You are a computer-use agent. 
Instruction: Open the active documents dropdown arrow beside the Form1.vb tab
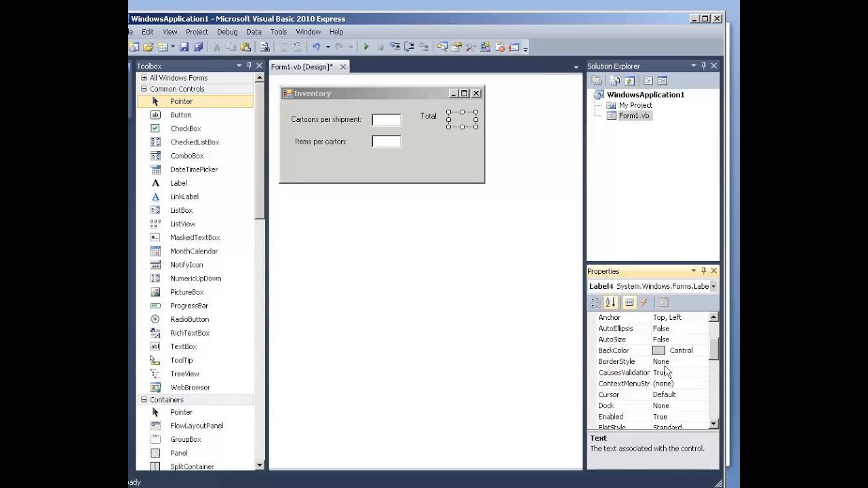tap(576, 66)
